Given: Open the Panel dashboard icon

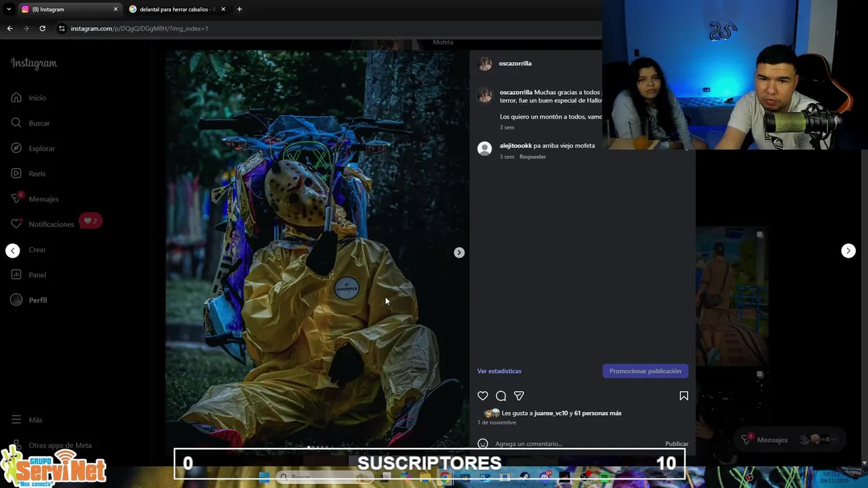Looking at the screenshot, I should pyautogui.click(x=16, y=274).
